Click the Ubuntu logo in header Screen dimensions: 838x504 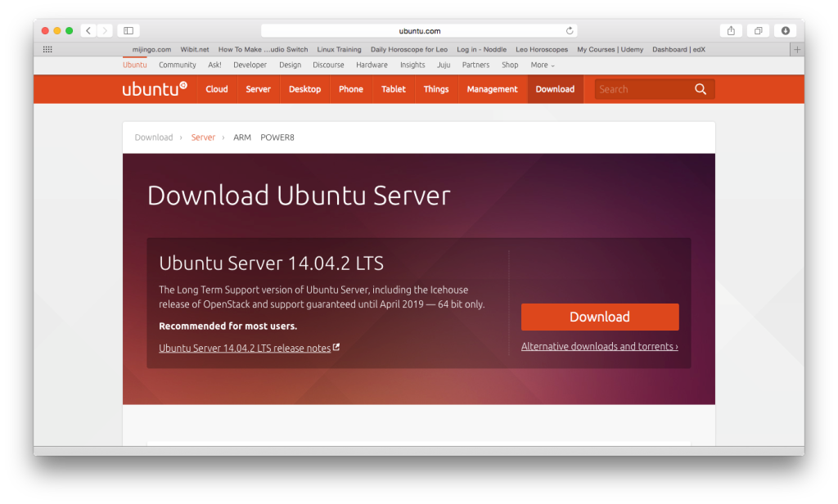coord(155,89)
